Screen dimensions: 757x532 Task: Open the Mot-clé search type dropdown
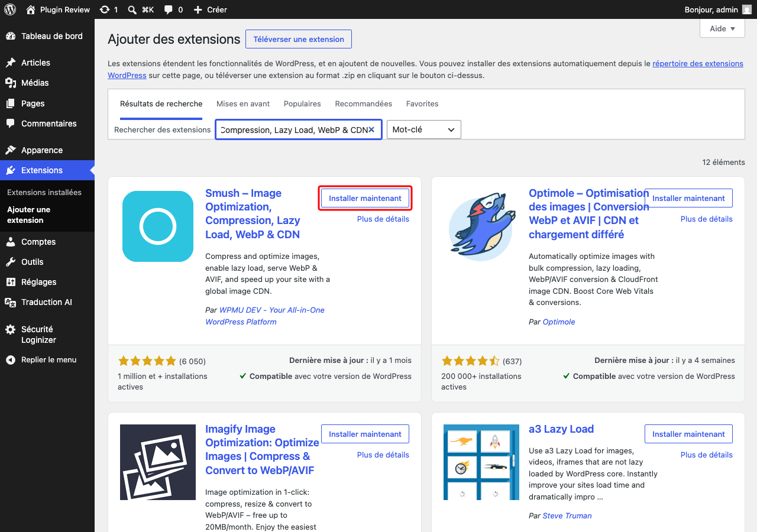pos(423,129)
